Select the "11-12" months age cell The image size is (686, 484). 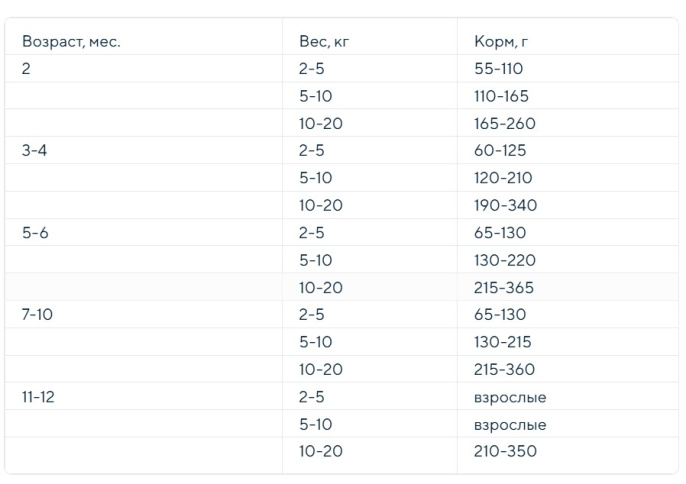point(39,397)
